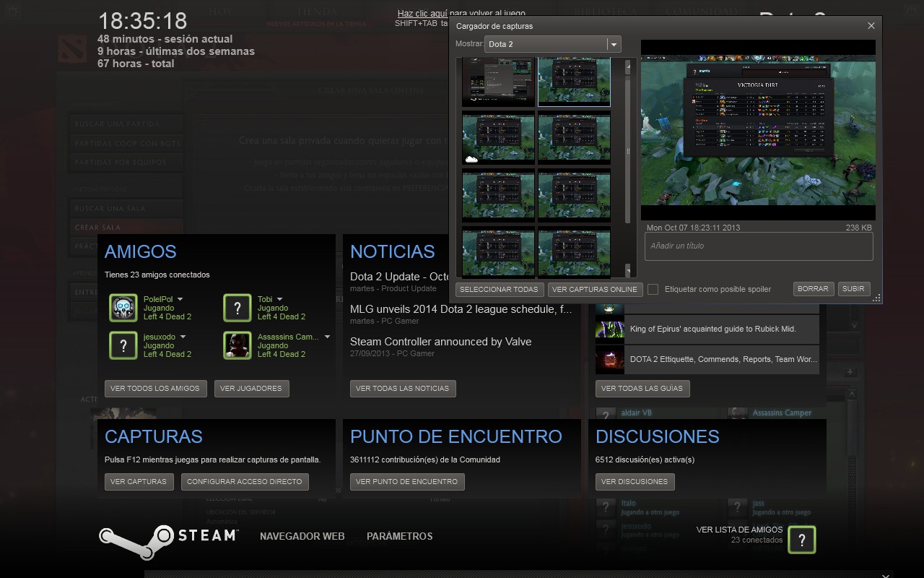Select the screenshot thumbnail with the cloud icon
Viewport: 924px width, 578px height.
499,137
